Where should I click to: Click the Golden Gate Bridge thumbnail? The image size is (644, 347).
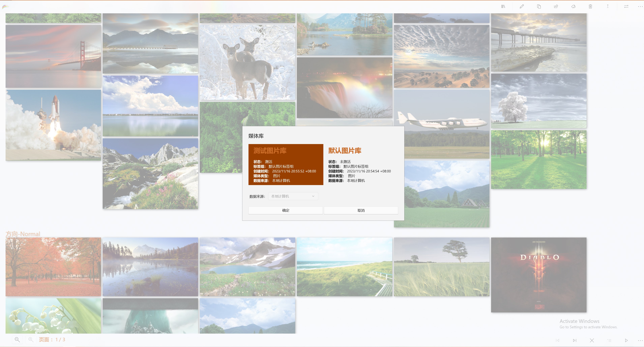(53, 56)
